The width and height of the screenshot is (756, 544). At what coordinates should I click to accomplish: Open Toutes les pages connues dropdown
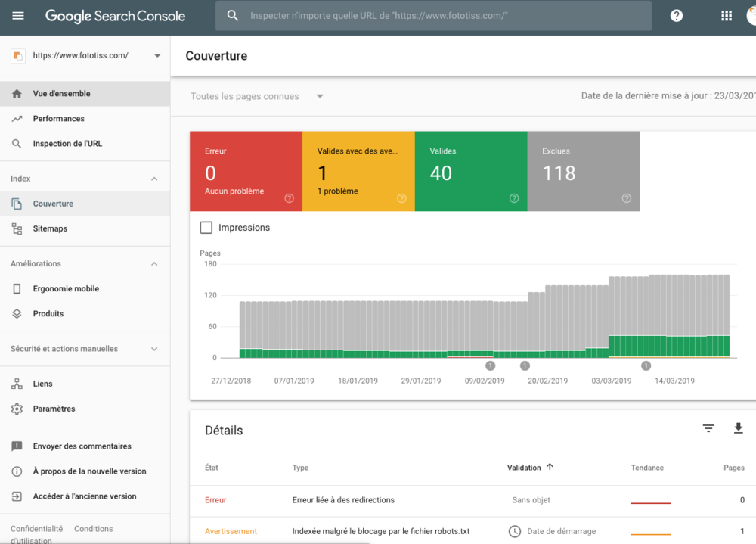tap(257, 96)
